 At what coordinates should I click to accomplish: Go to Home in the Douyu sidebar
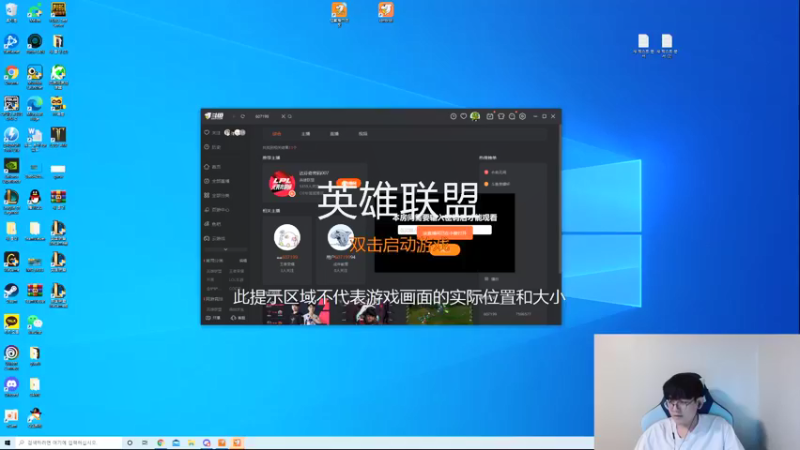pos(212,167)
